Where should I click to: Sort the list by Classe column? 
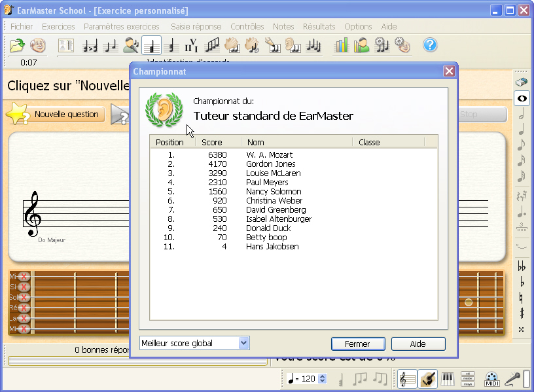tap(389, 142)
